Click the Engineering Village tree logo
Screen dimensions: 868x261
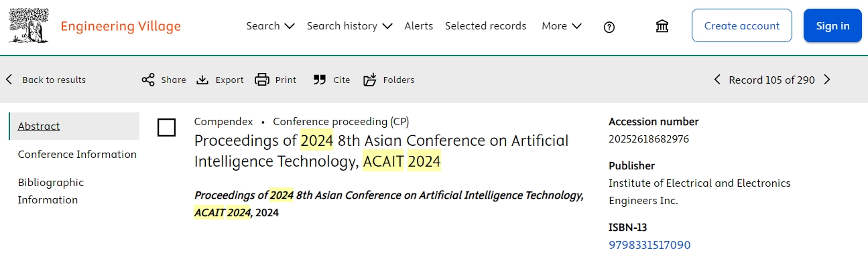(28, 26)
